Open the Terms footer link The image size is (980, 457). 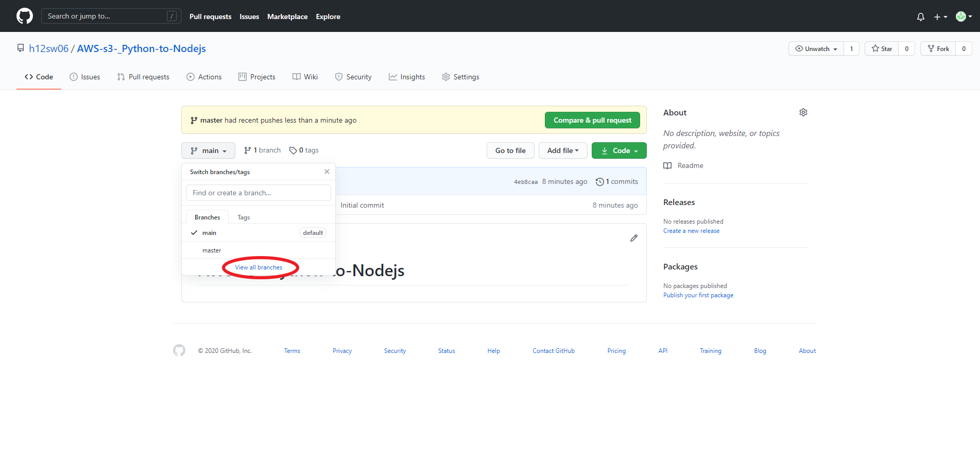[x=292, y=351]
